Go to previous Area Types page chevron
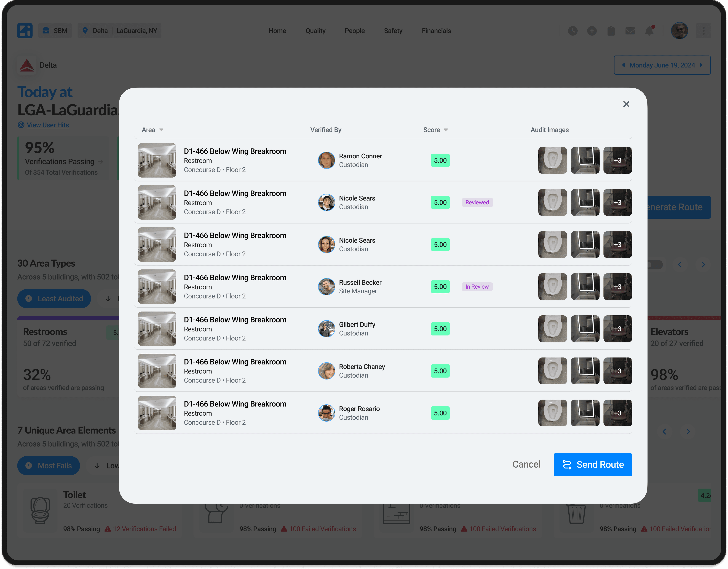Viewport: 728px width, 569px height. (x=680, y=264)
